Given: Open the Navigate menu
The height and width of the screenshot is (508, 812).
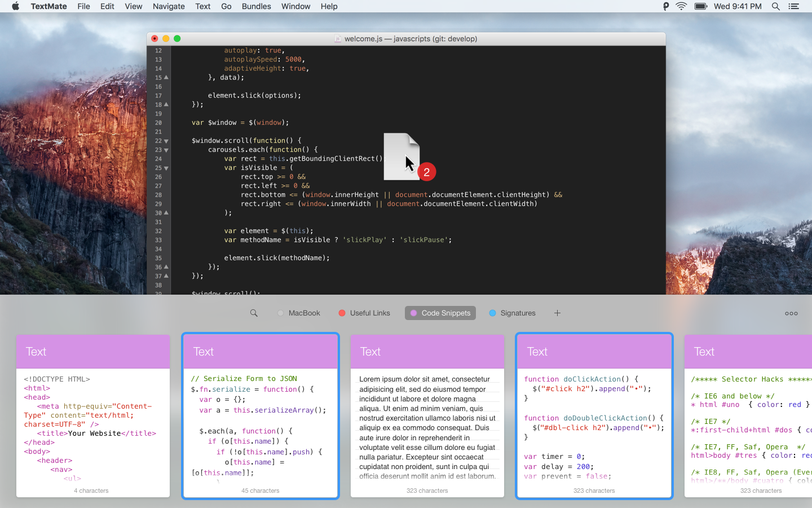Looking at the screenshot, I should [169, 6].
